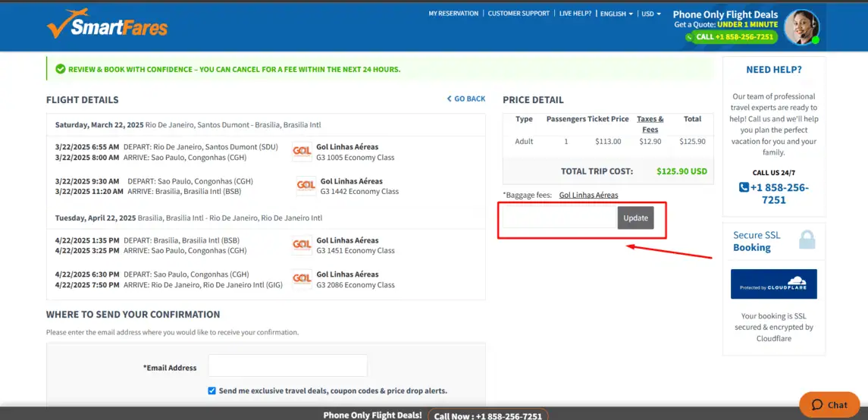
Task: Click the Update button
Action: tap(635, 218)
